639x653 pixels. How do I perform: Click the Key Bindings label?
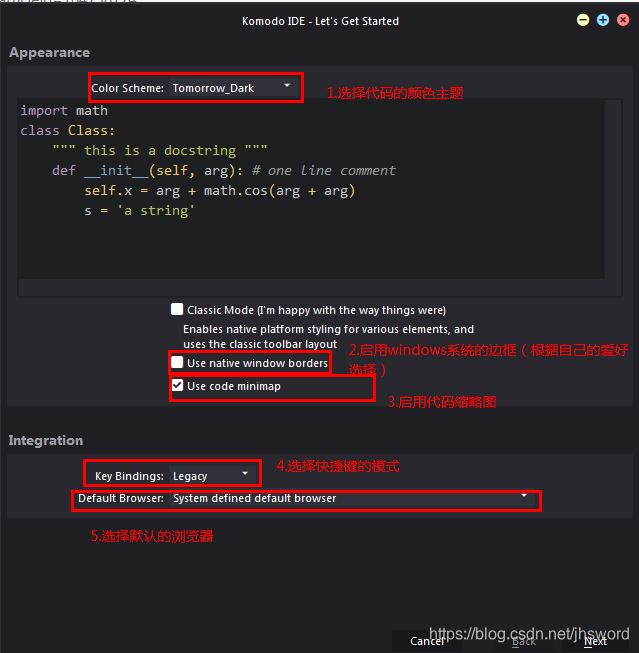click(x=129, y=476)
